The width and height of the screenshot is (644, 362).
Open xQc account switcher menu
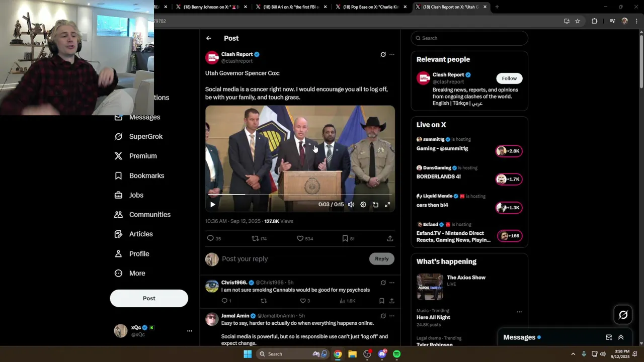pos(190,331)
